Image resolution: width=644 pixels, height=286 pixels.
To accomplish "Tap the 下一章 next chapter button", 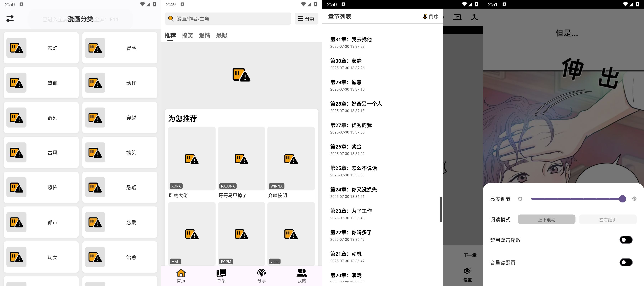I will click(470, 255).
